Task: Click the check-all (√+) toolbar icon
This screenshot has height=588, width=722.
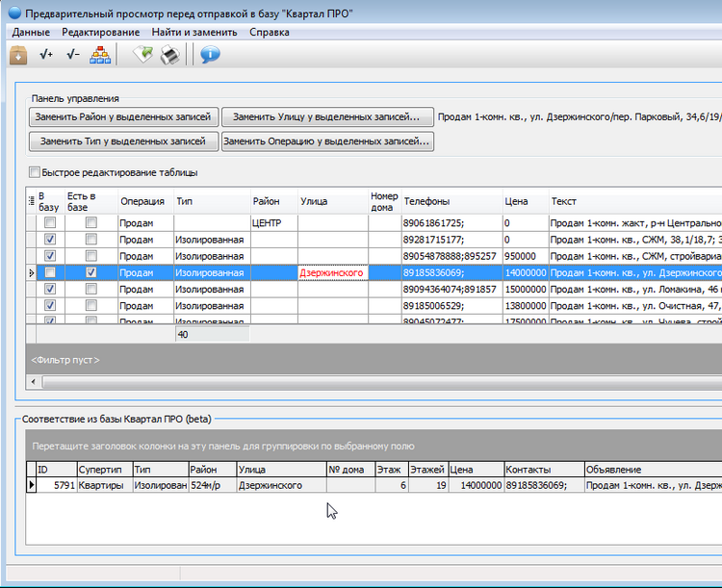Action: (46, 56)
